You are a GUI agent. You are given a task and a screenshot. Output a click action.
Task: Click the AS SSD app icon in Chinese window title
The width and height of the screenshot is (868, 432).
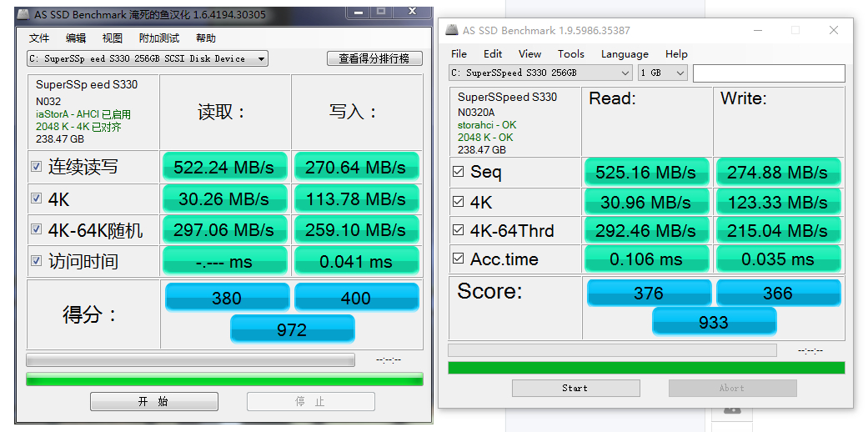[23, 15]
